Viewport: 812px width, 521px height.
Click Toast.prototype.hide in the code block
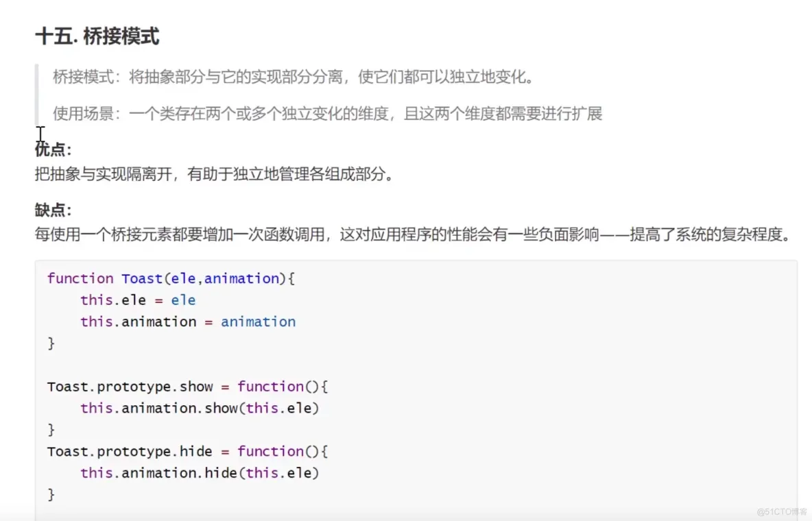click(x=130, y=452)
